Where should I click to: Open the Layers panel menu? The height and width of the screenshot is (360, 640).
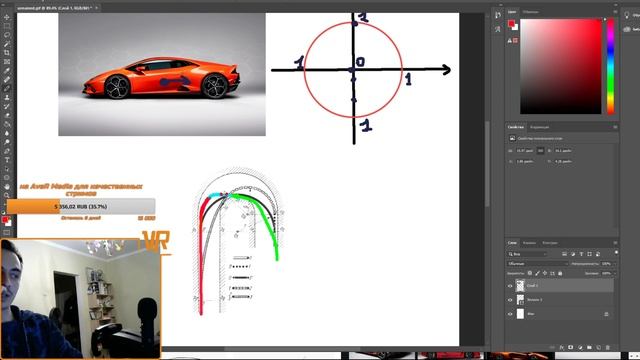pos(615,242)
